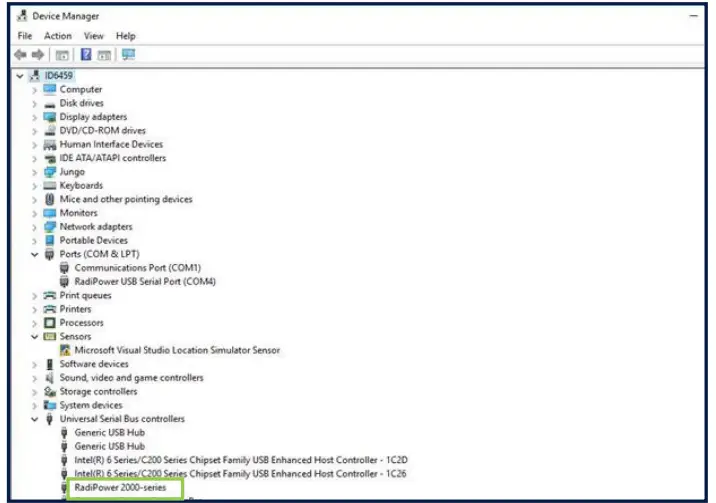Select the Printers label
The image size is (716, 503).
coord(75,309)
